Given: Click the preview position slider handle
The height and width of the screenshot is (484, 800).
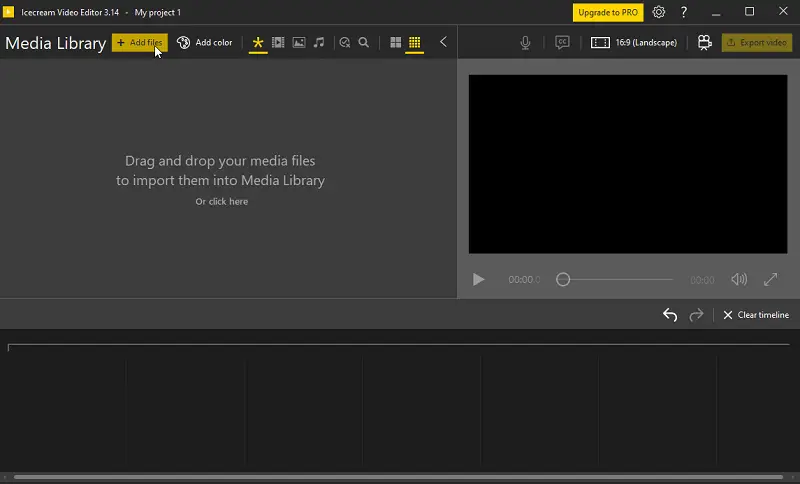Looking at the screenshot, I should pos(563,279).
